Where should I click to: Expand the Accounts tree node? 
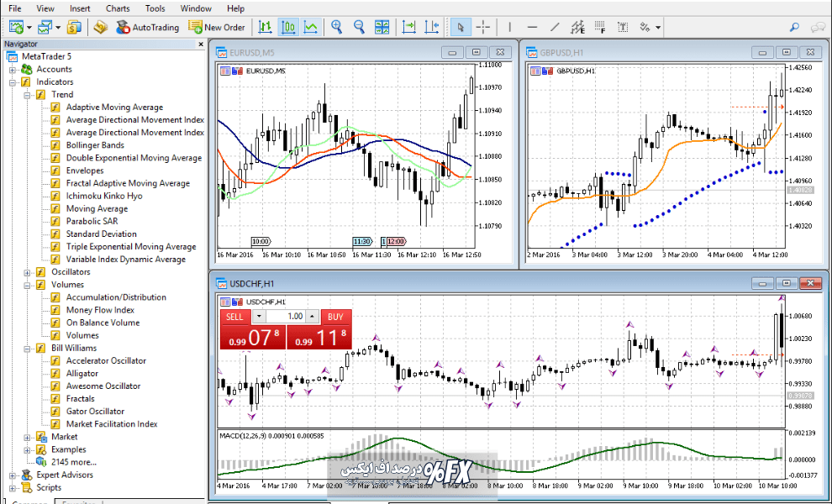13,70
